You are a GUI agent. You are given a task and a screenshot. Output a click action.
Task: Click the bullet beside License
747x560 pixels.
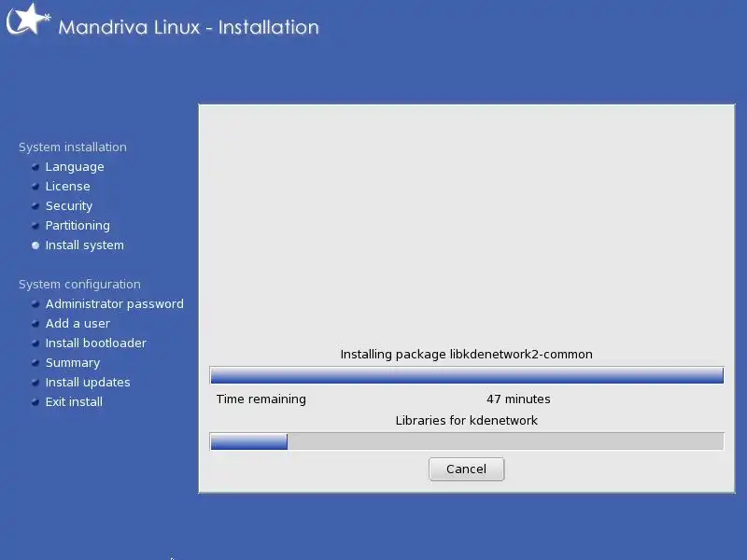point(35,187)
